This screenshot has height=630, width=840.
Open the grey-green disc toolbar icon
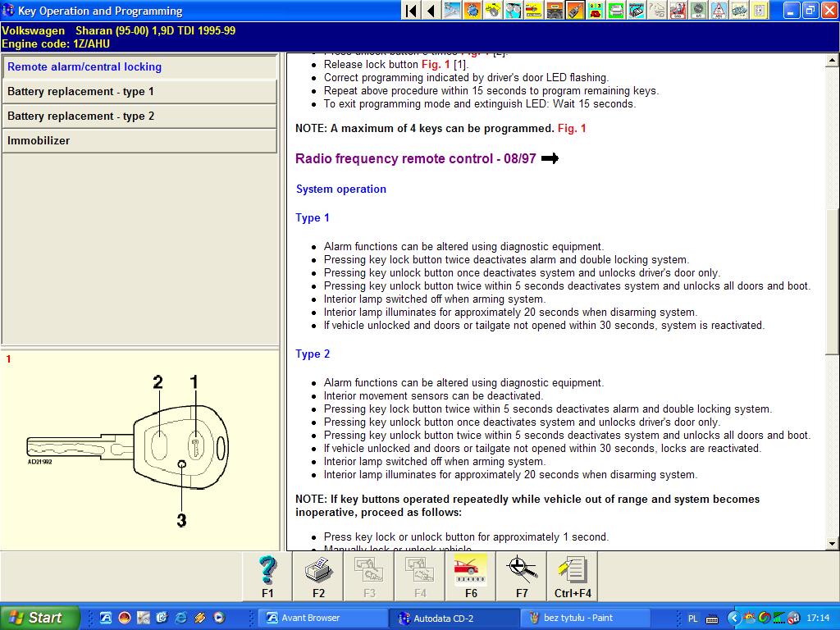coord(697,10)
